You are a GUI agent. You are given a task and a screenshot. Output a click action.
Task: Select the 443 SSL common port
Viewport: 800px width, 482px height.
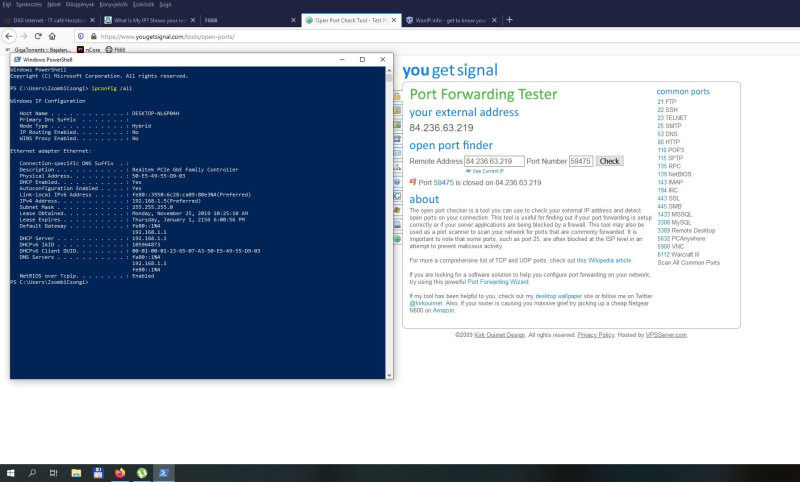click(x=668, y=198)
